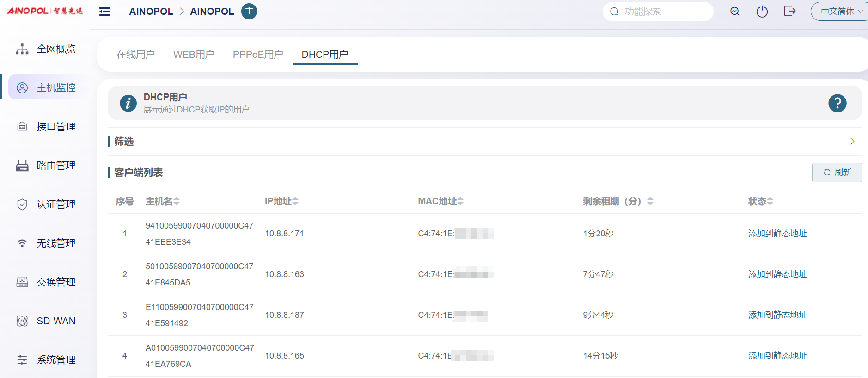Viewport: 868px width, 378px height.
Task: Click the 序号 column header
Action: [x=125, y=201]
